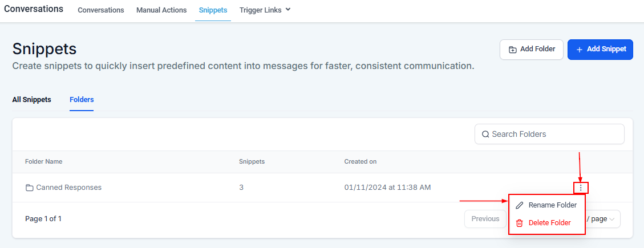Select the Folders tab
The height and width of the screenshot is (248, 644).
point(82,100)
